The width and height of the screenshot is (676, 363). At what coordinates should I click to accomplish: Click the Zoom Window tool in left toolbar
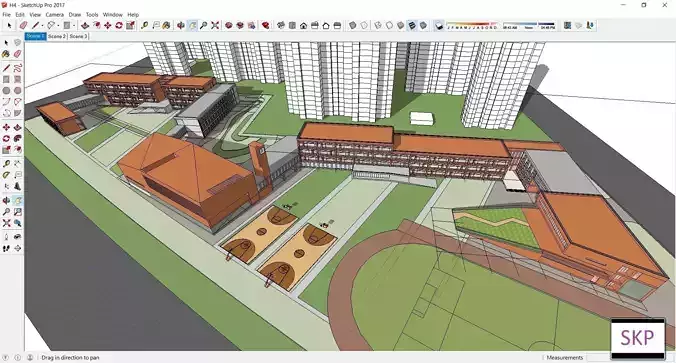pos(17,212)
